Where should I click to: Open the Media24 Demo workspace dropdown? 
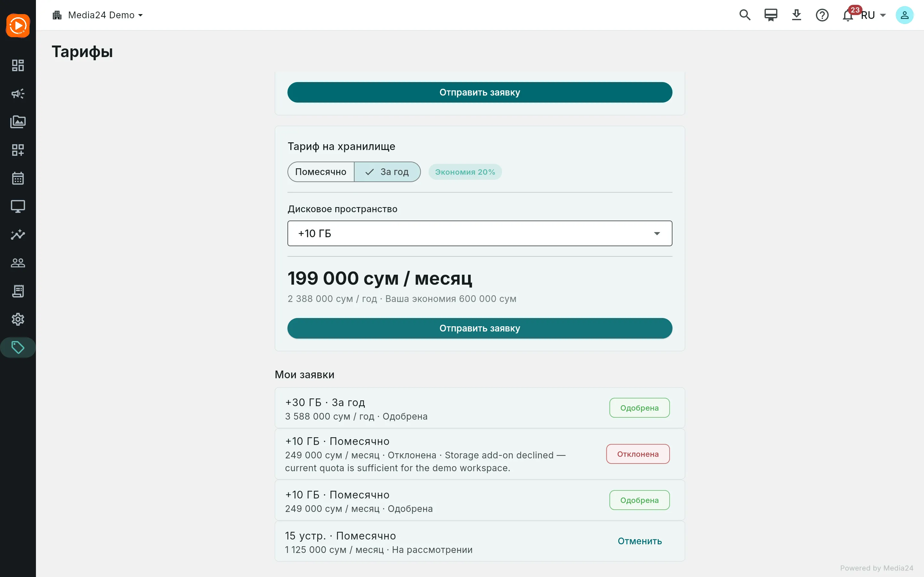click(98, 15)
